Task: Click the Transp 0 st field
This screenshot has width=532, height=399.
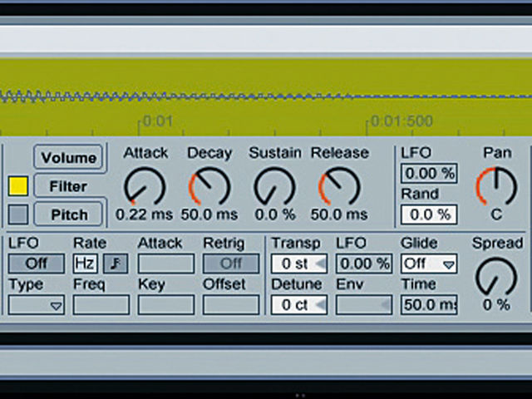Action: [x=299, y=264]
